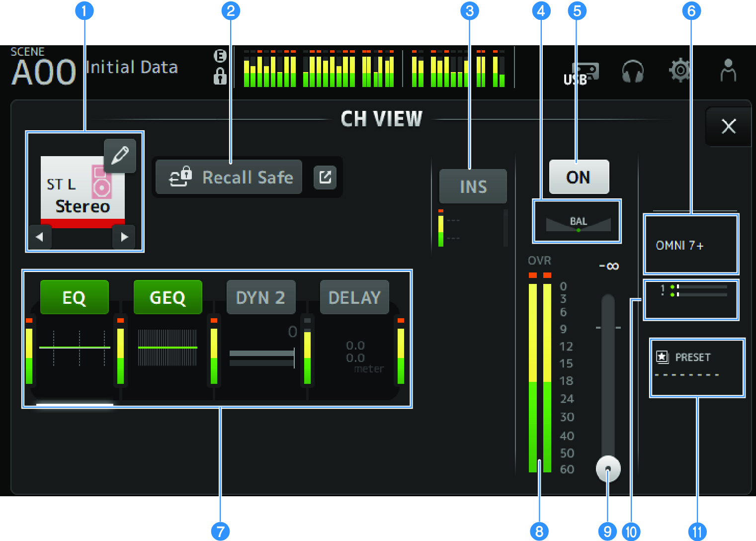
Task: Click the channel fader knob
Action: (x=608, y=468)
